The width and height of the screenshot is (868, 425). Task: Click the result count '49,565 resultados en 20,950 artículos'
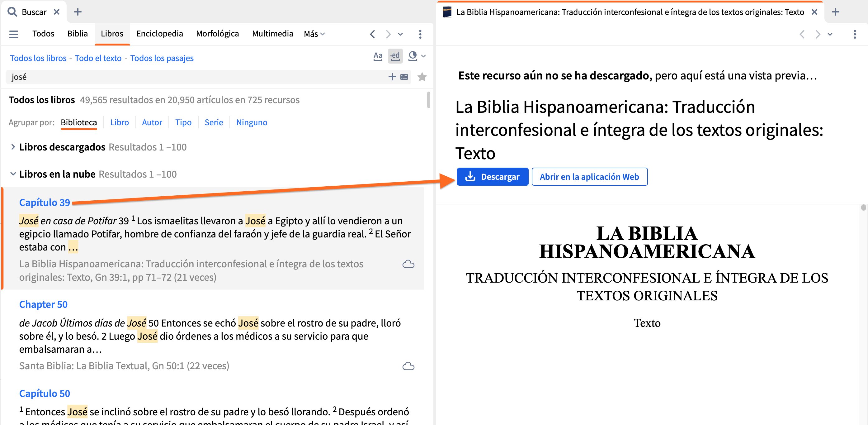coord(190,100)
